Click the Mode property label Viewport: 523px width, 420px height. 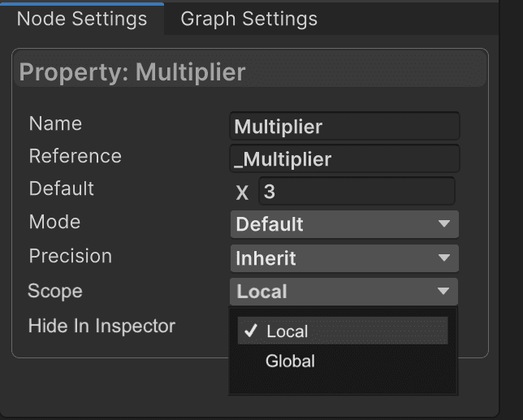click(x=54, y=223)
